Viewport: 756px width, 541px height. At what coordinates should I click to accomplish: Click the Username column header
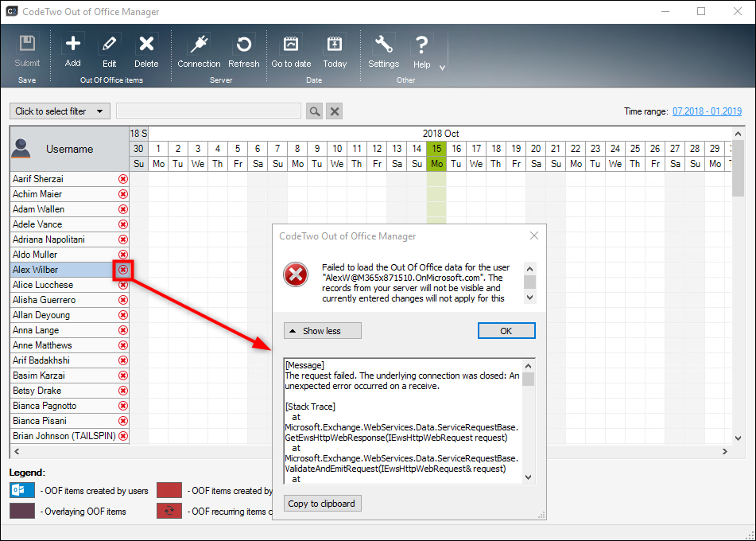[x=69, y=149]
